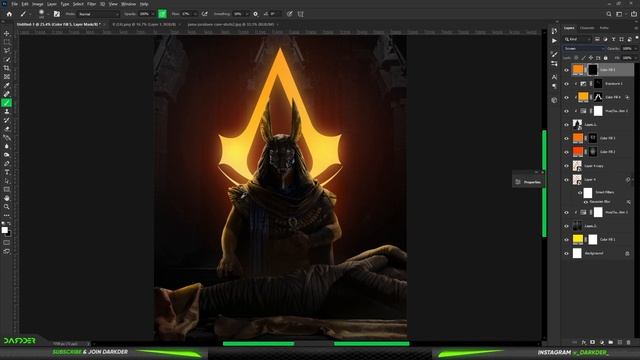
Task: Click the black layer mask thumbnail of top layer
Action: (593, 70)
